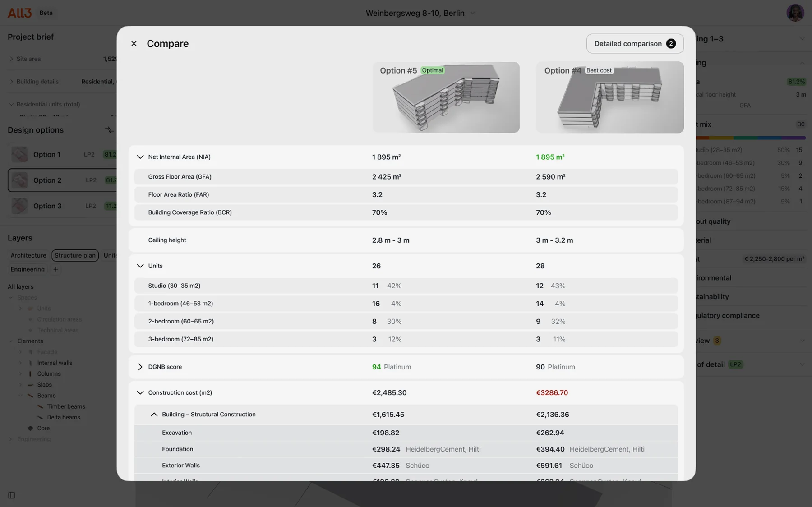Select the Core layer icon
This screenshot has width=812, height=507.
coord(30,428)
